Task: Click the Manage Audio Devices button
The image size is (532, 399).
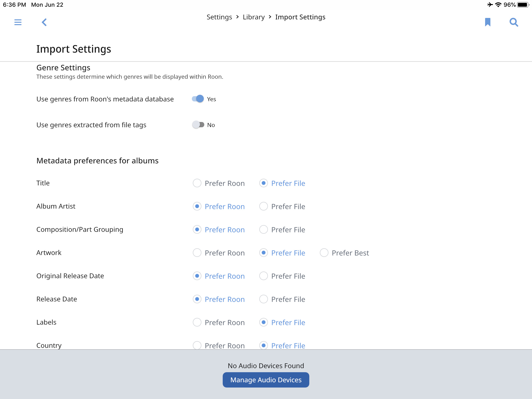Action: [266, 380]
